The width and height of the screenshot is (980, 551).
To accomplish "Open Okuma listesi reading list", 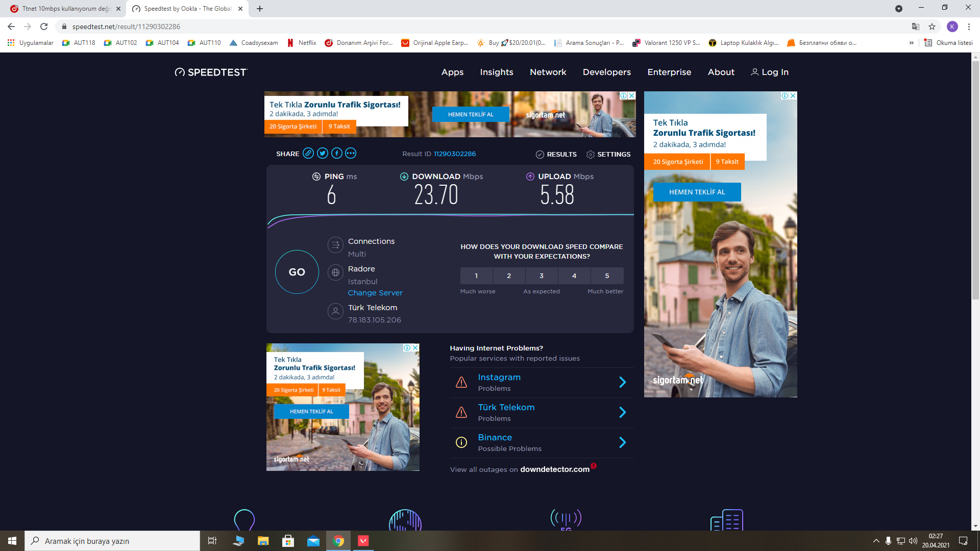I will [x=948, y=43].
